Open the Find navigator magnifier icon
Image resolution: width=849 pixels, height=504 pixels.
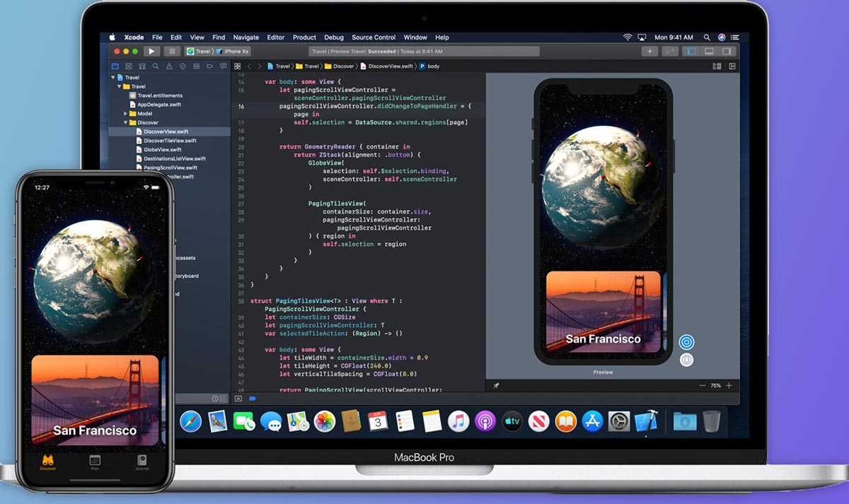[156, 66]
